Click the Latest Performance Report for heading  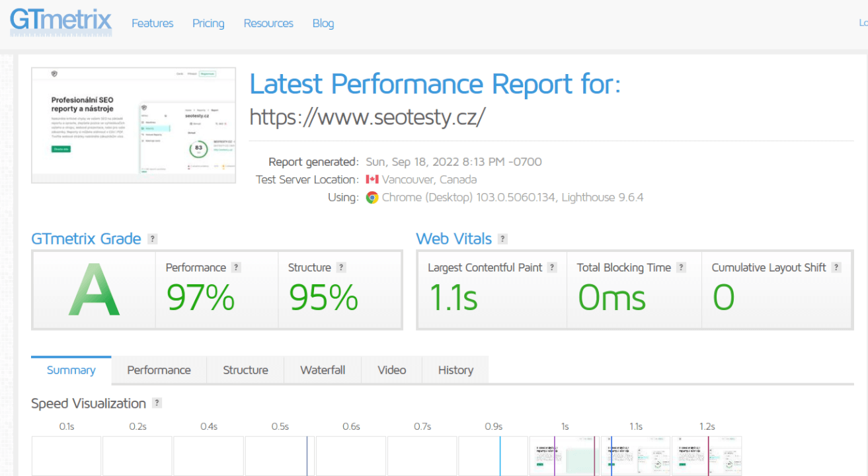[435, 85]
